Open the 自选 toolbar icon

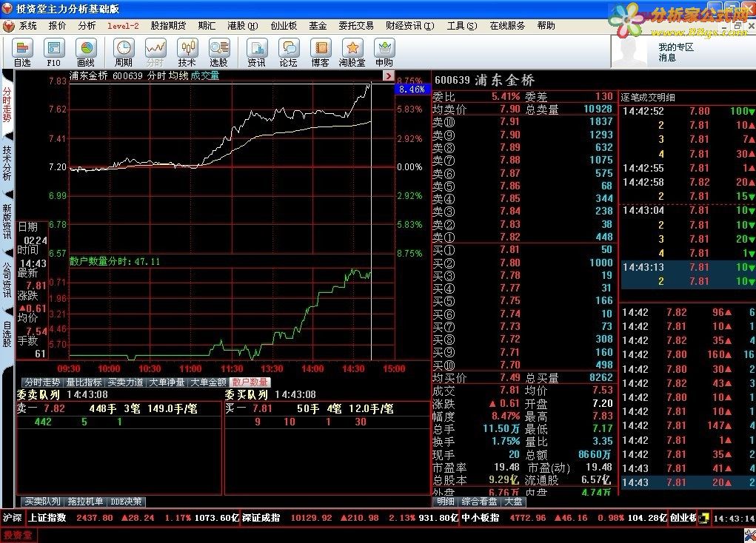[22, 53]
